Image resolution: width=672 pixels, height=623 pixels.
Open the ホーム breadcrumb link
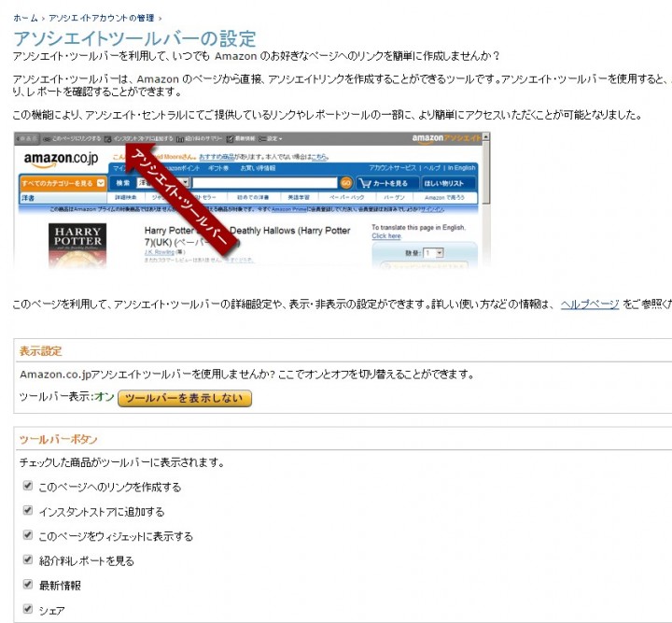tap(25, 18)
